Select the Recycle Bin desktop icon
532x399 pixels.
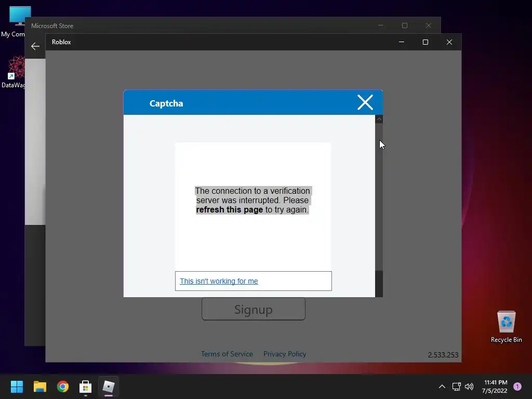506,327
